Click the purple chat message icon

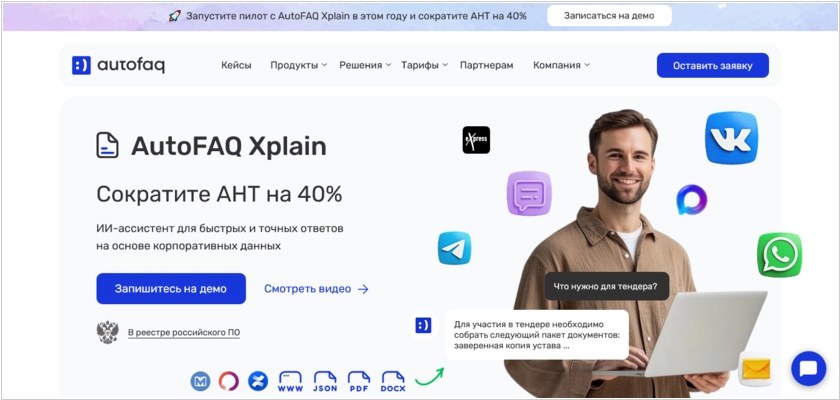tap(529, 193)
